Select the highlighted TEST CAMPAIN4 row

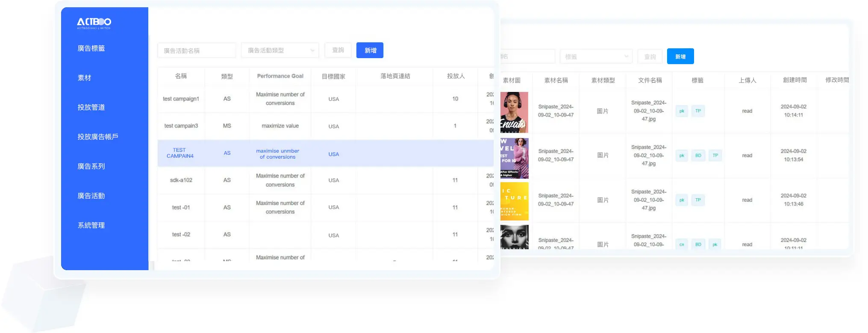tap(326, 153)
